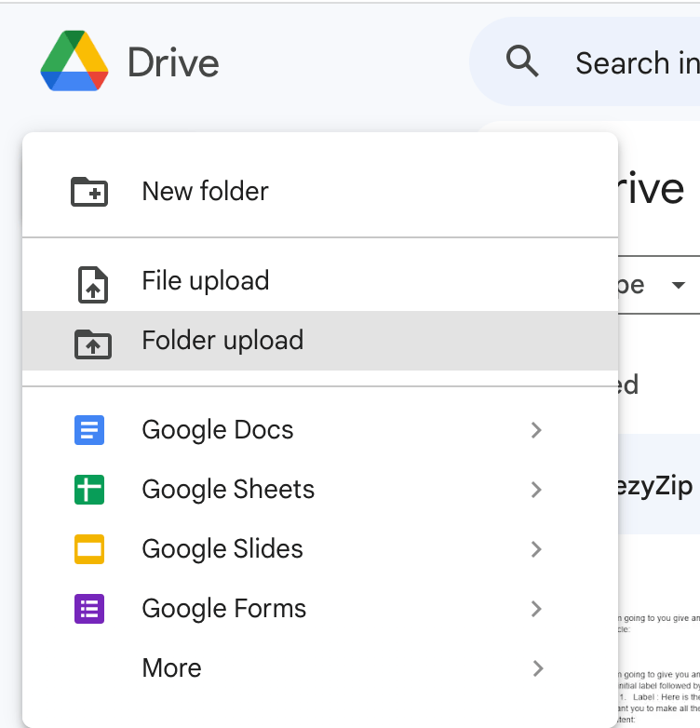Pick Google Sheets in the menu
Image resolution: width=700 pixels, height=728 pixels.
[320, 490]
